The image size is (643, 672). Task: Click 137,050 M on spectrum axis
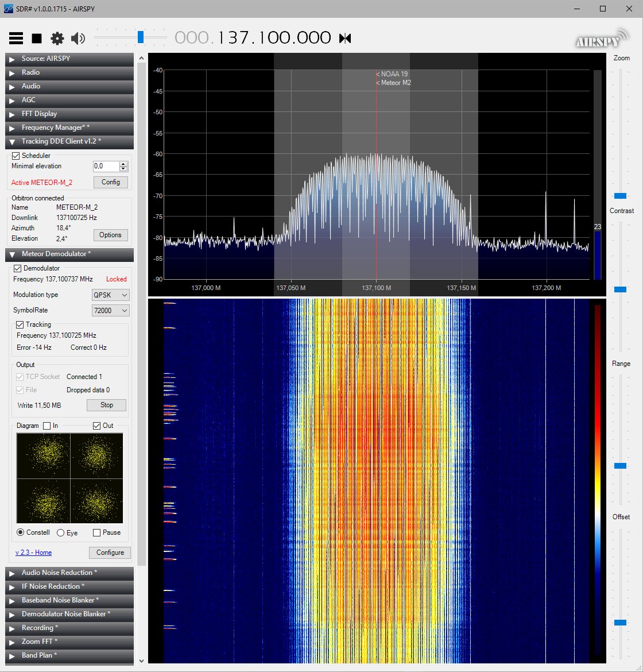[291, 288]
